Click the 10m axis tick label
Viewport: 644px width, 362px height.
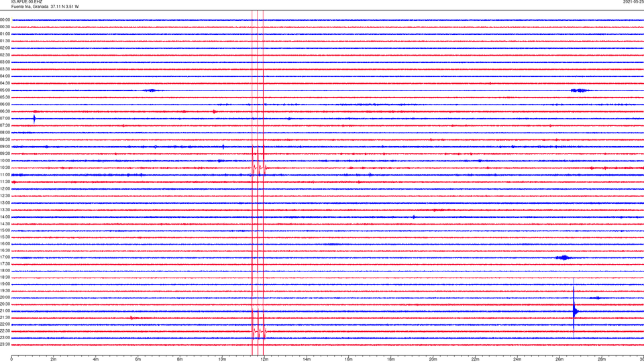(x=222, y=359)
